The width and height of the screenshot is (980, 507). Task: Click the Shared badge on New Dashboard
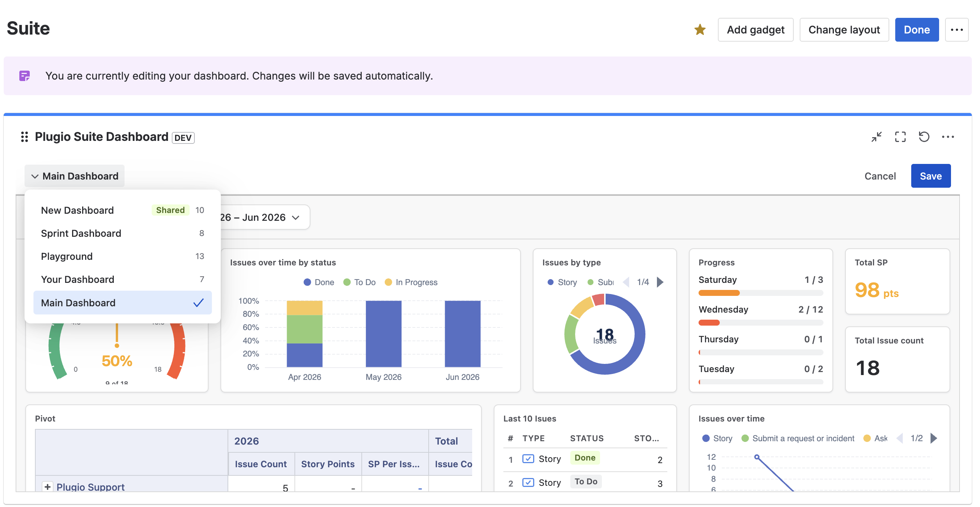(170, 210)
